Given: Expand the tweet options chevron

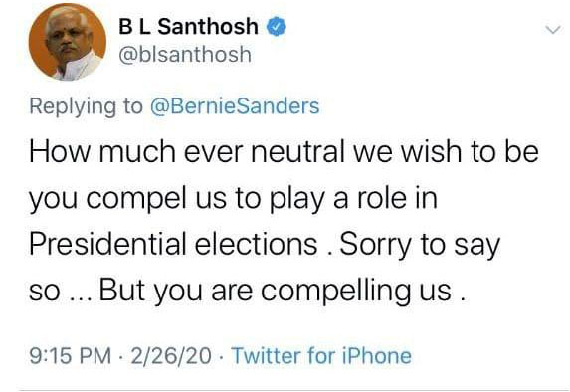Looking at the screenshot, I should click(x=554, y=30).
